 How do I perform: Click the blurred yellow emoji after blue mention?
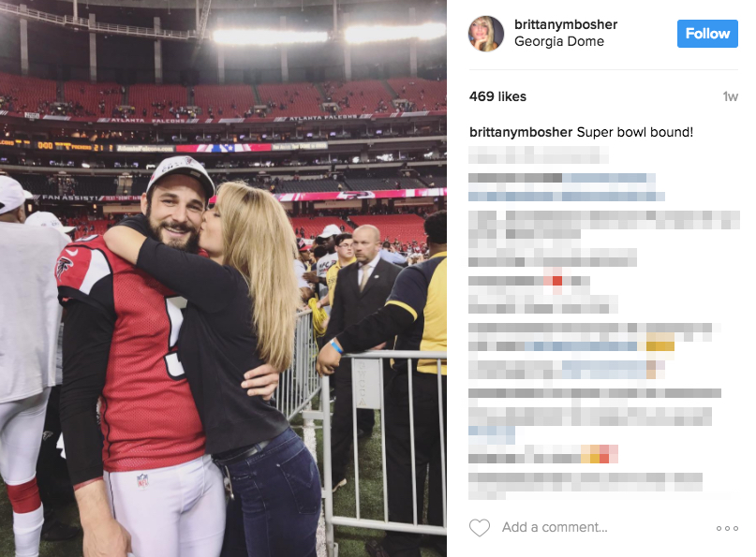(660, 345)
